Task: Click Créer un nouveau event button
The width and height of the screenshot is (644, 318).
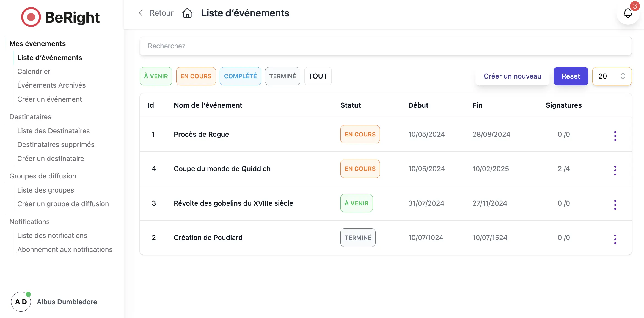Action: tap(512, 76)
